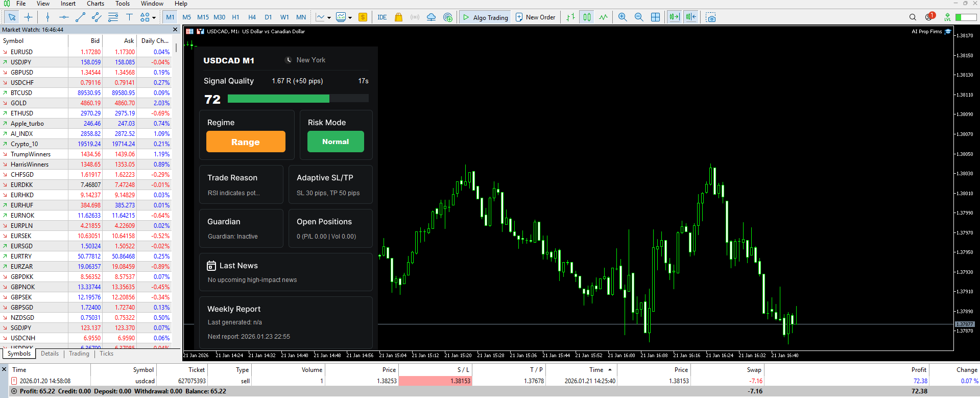Click the New Order button

click(x=535, y=17)
